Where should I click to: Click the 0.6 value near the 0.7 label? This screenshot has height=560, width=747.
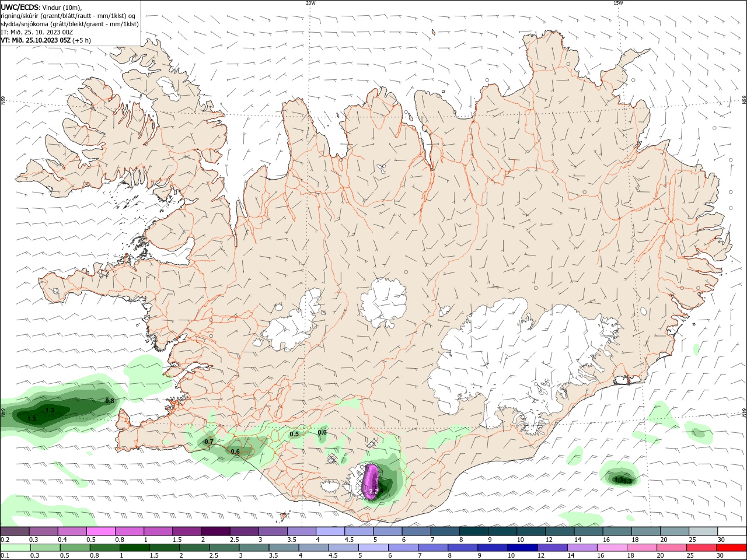236,452
